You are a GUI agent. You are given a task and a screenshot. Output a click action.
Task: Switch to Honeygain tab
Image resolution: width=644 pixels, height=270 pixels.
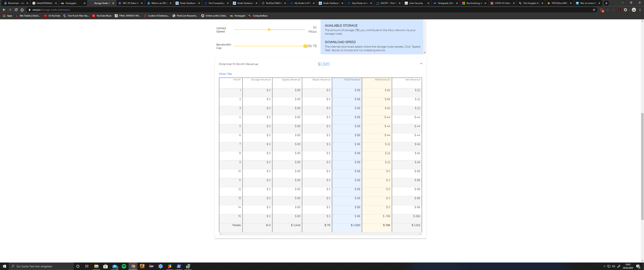[71, 3]
